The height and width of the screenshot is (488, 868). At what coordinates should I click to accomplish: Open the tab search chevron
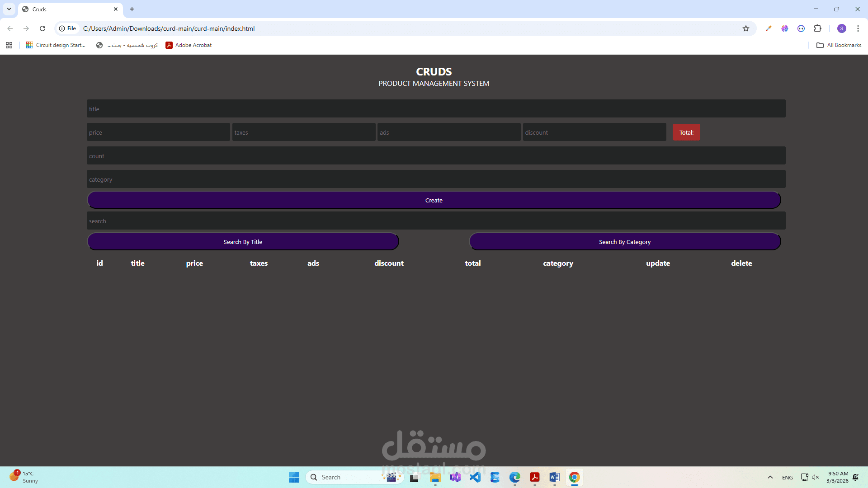(9, 9)
